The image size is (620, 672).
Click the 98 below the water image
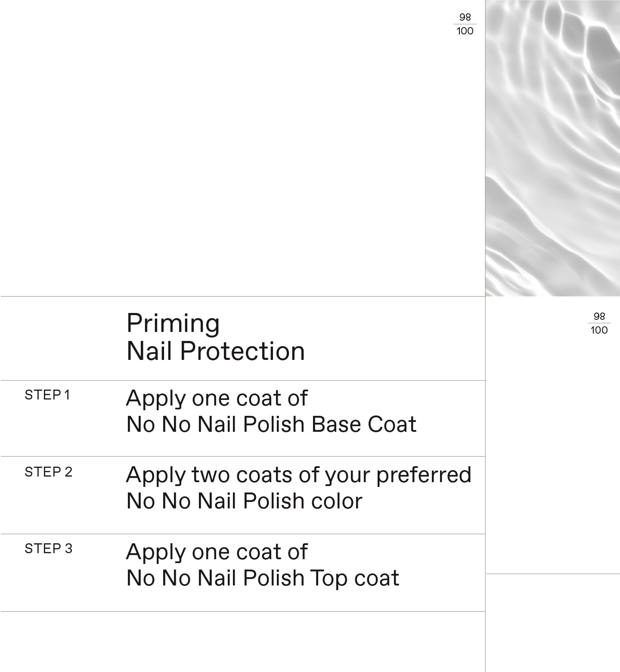click(599, 316)
